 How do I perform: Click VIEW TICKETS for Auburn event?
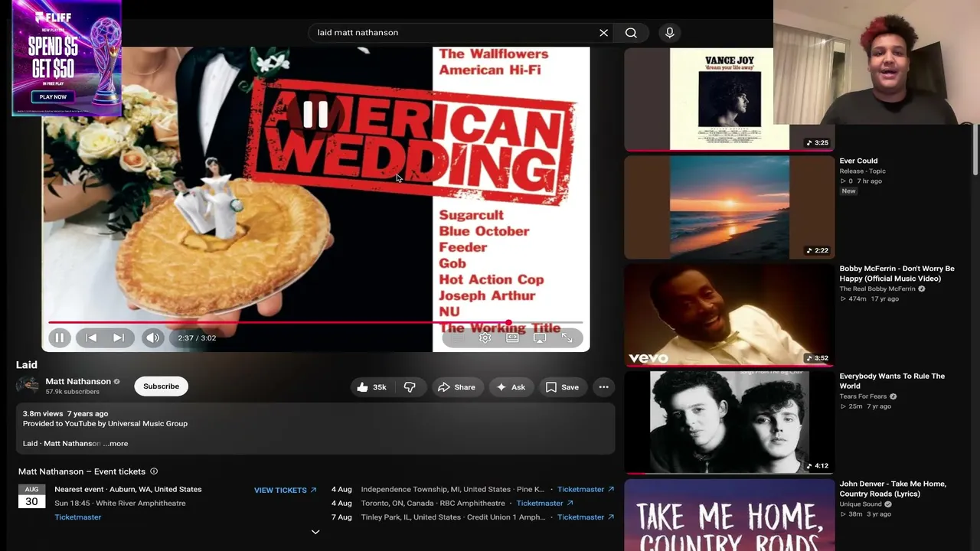point(286,490)
